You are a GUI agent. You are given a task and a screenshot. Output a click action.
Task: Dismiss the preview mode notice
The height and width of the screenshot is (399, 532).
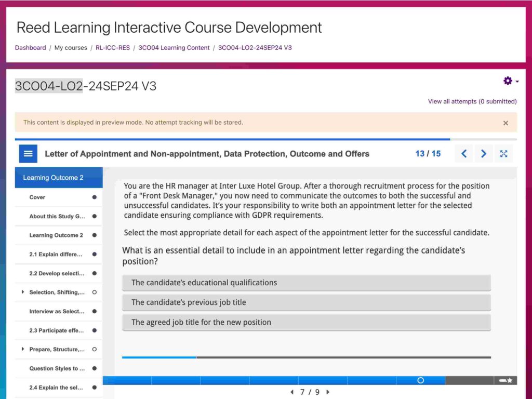click(x=506, y=123)
